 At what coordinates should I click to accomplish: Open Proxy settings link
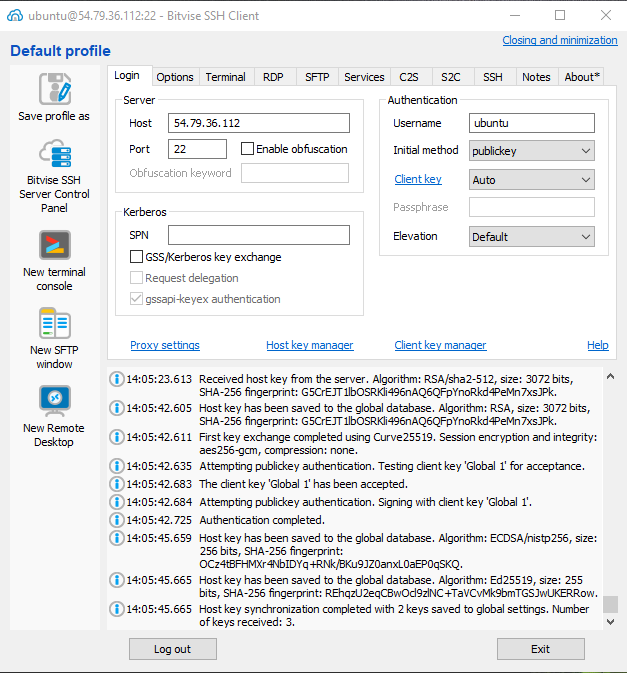point(165,345)
